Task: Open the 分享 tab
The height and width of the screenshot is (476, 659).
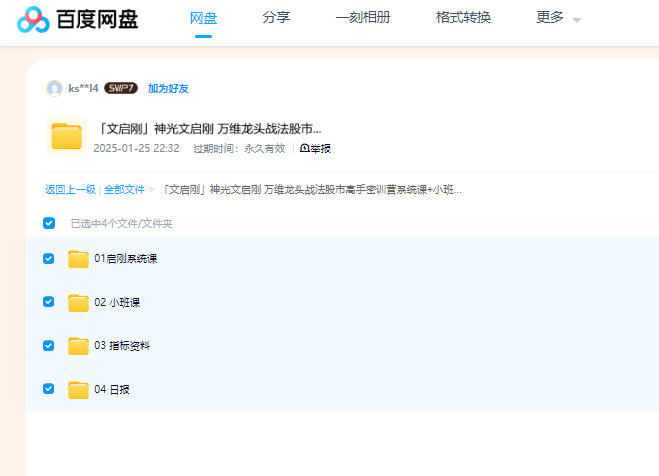Action: 276,17
